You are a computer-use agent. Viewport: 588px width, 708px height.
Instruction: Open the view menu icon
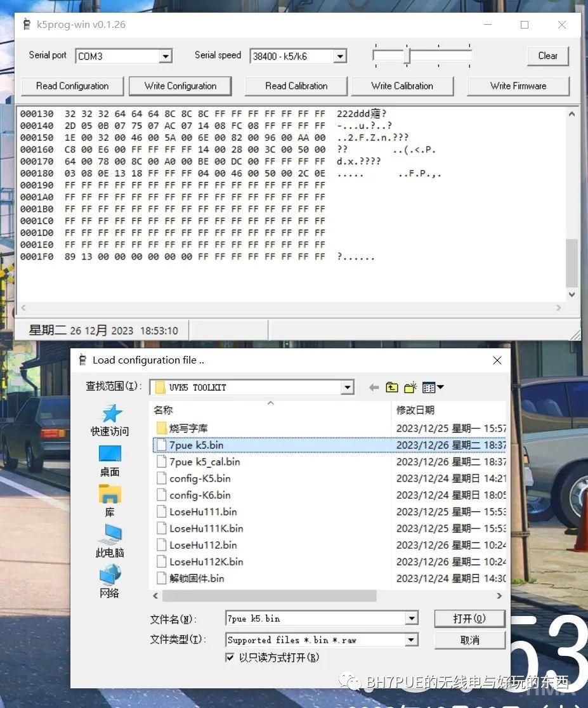tap(433, 387)
